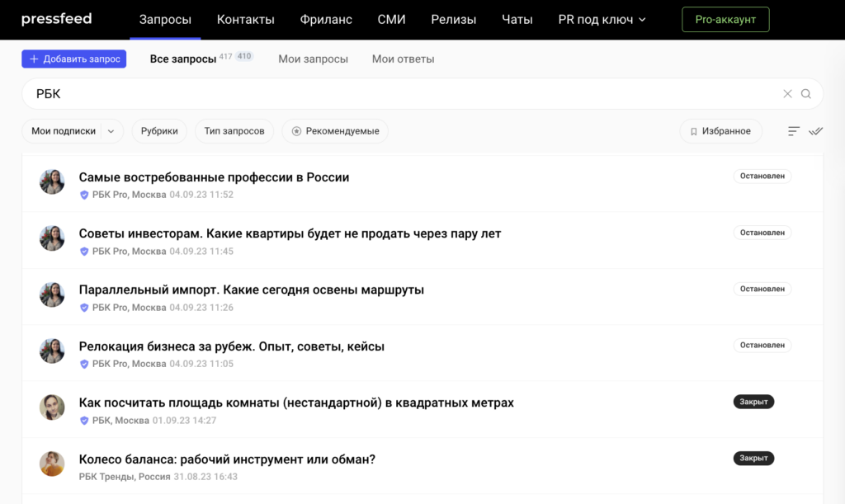Expand the Мои подписки dropdown arrow
845x504 pixels.
[x=111, y=131]
